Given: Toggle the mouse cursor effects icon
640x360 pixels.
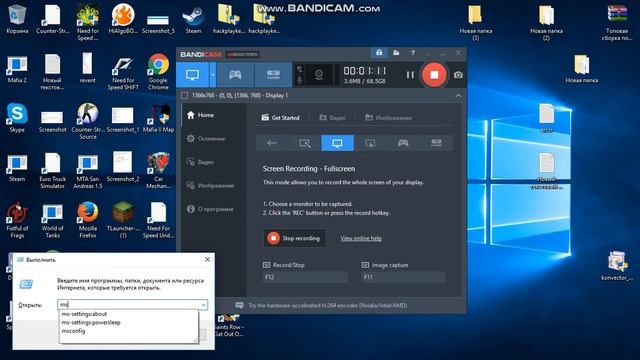Looking at the screenshot, I should (300, 69).
